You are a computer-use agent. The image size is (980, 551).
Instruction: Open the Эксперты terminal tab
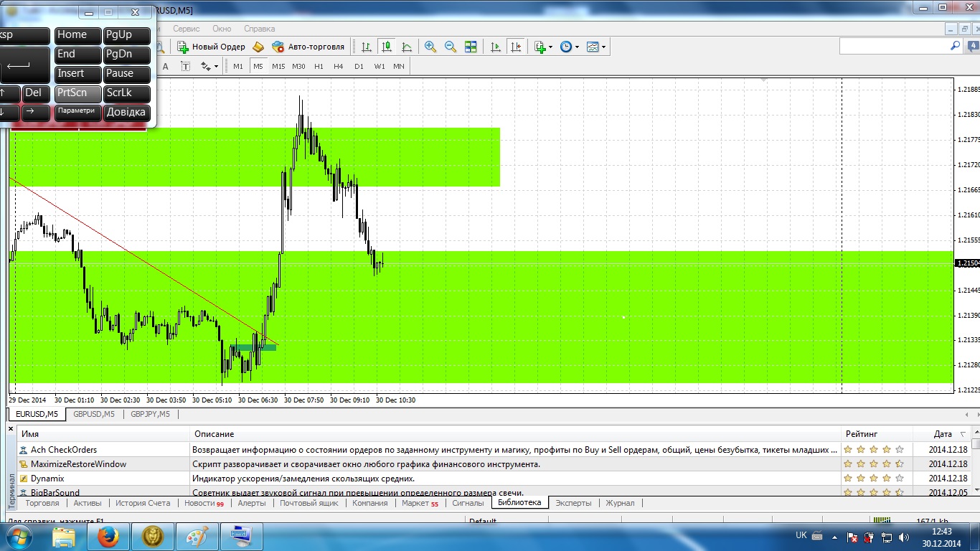(x=574, y=503)
